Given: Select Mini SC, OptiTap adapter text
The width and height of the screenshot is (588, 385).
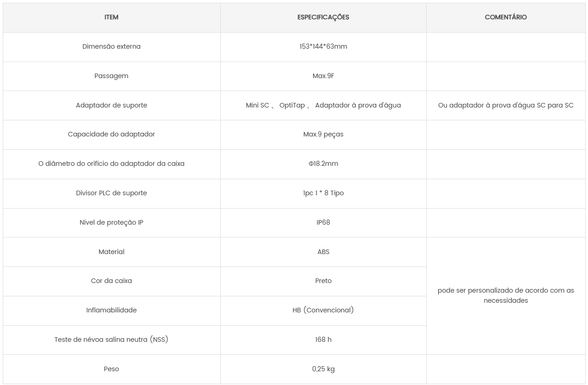Looking at the screenshot, I should 323,105.
